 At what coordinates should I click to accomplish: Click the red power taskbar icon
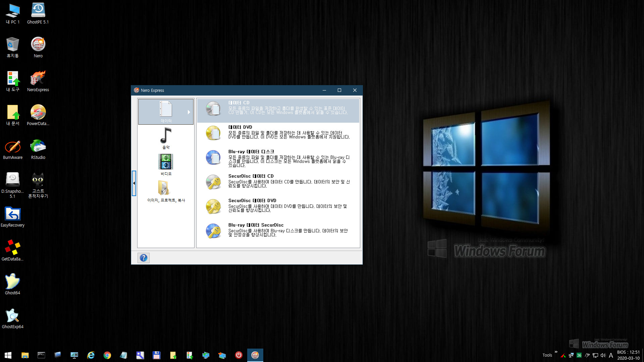click(x=238, y=355)
